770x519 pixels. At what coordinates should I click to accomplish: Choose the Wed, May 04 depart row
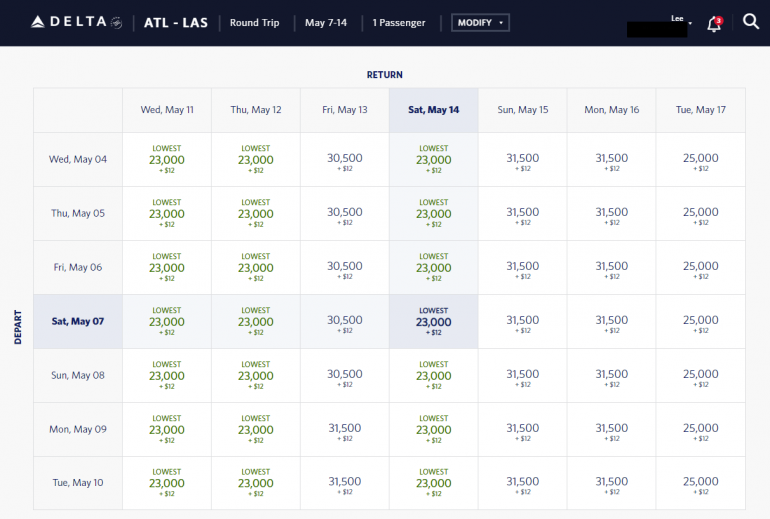(78, 159)
